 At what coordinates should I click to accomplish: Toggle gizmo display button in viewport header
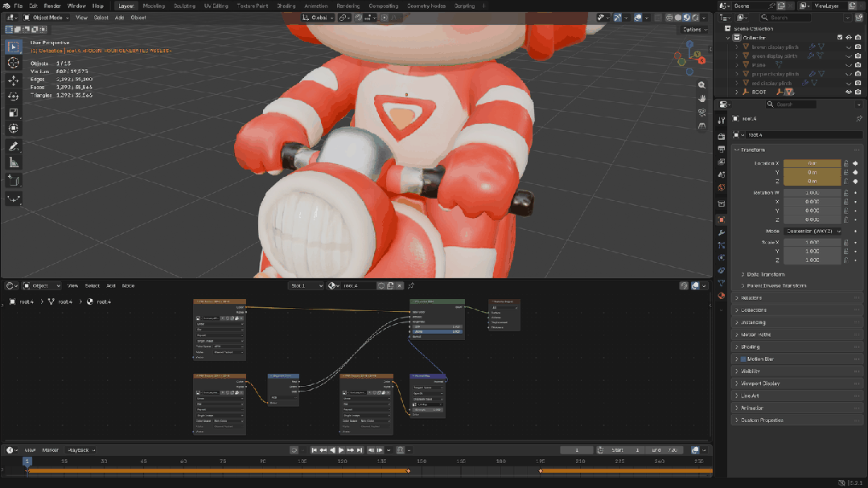point(617,18)
